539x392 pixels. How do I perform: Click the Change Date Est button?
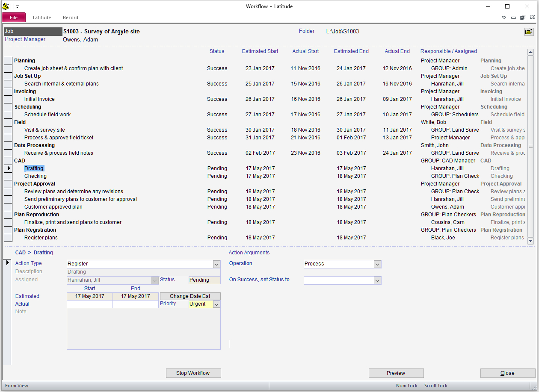click(x=190, y=296)
